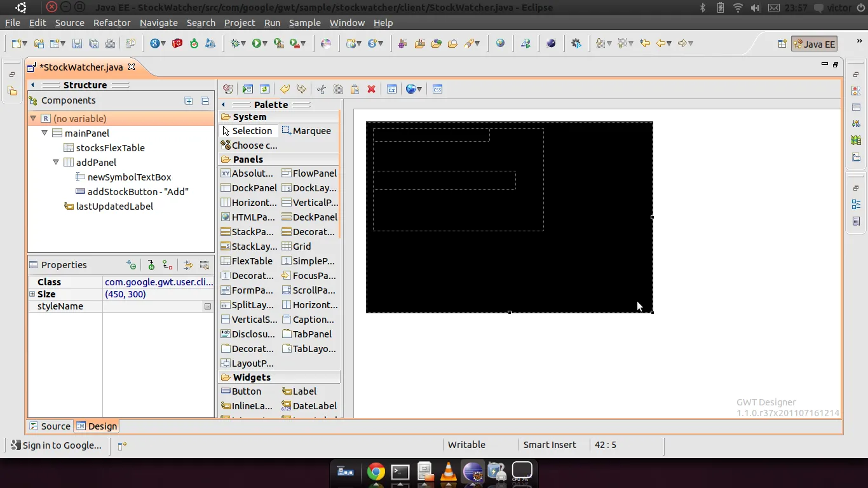Collapse the mainPanel tree node
This screenshot has width=868, height=488.
(44, 133)
